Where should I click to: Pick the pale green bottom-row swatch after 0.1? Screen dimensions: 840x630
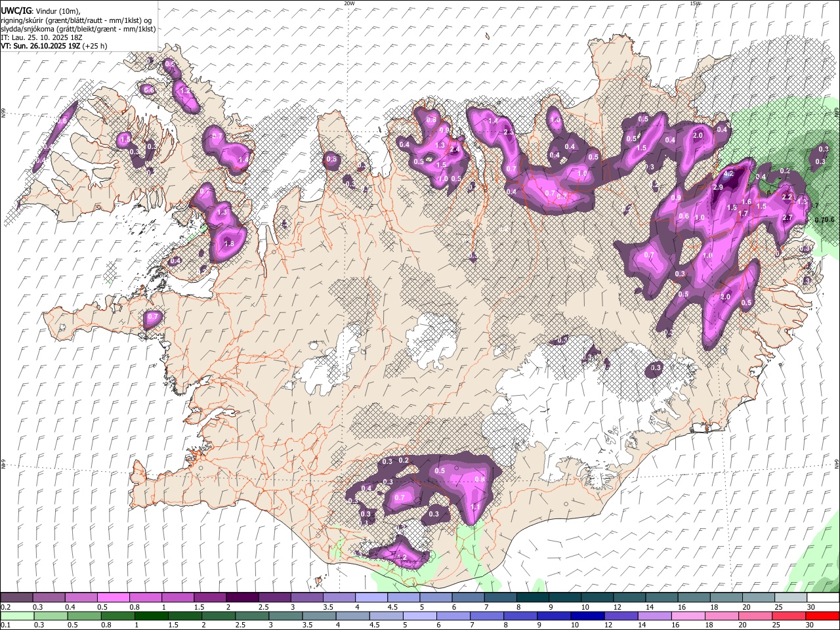16,616
